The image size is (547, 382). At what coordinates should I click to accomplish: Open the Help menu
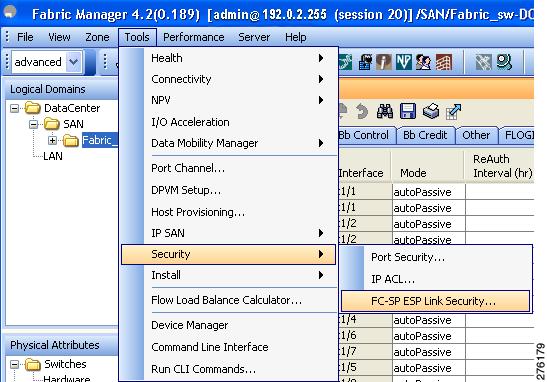(295, 37)
